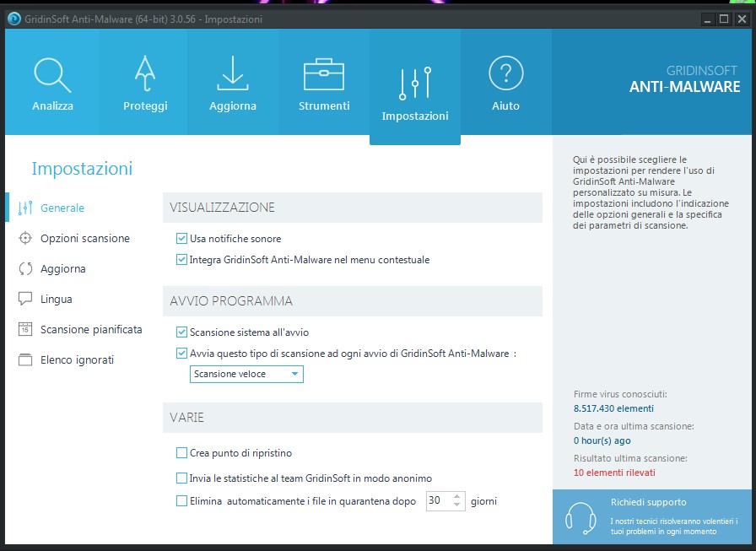Click the VISUALIZZAZIONE section header
This screenshot has width=756, height=551.
tap(353, 208)
